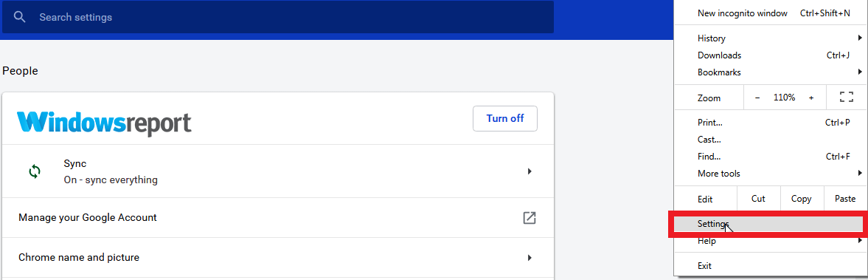Open external link icon for Google Account
The width and height of the screenshot is (868, 280).
coord(530,218)
